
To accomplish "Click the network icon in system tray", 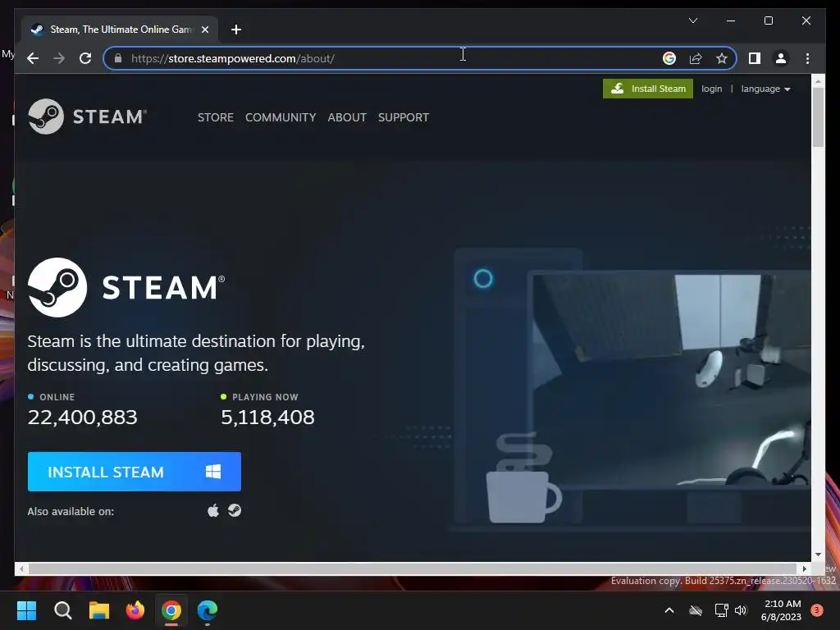I will (x=721, y=610).
